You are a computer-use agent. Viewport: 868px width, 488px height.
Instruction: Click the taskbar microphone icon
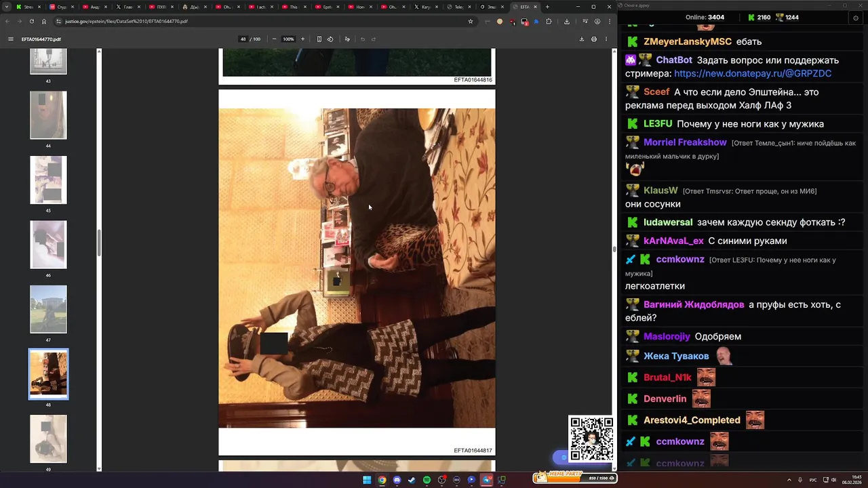click(x=800, y=480)
